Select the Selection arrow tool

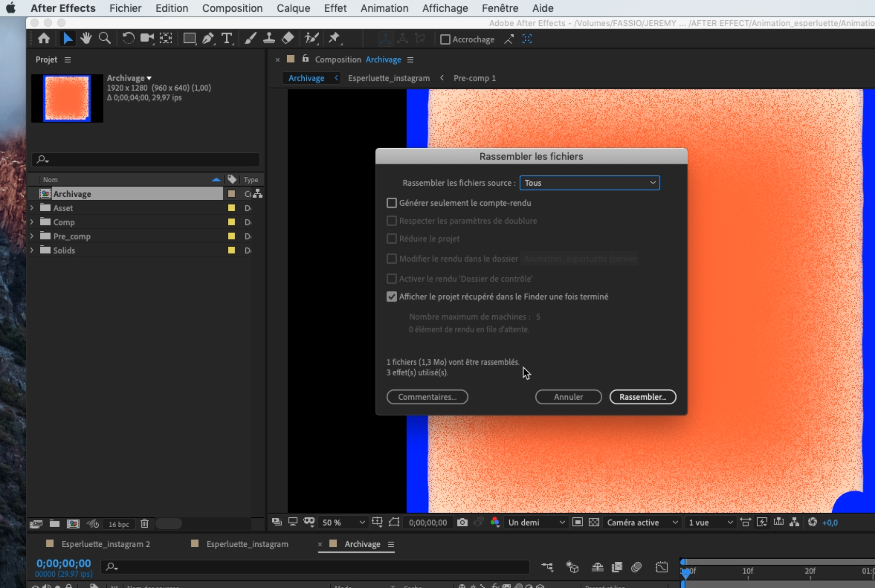point(68,39)
